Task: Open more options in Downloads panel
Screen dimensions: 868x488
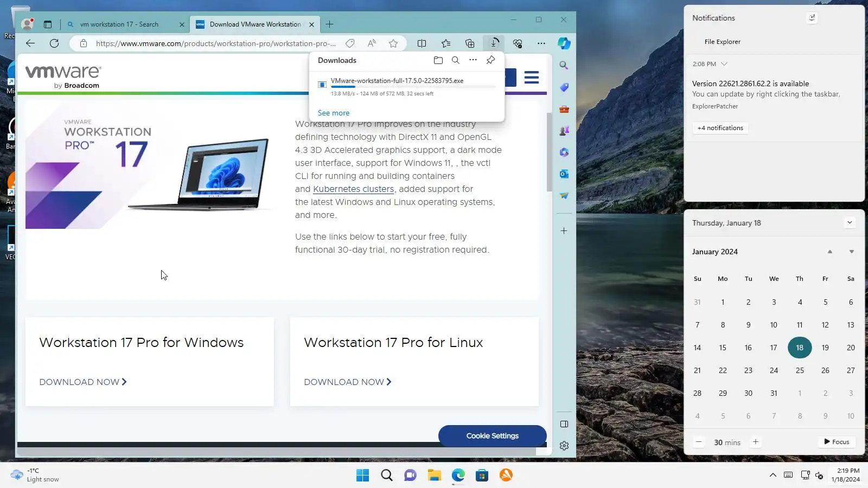Action: pyautogui.click(x=473, y=60)
